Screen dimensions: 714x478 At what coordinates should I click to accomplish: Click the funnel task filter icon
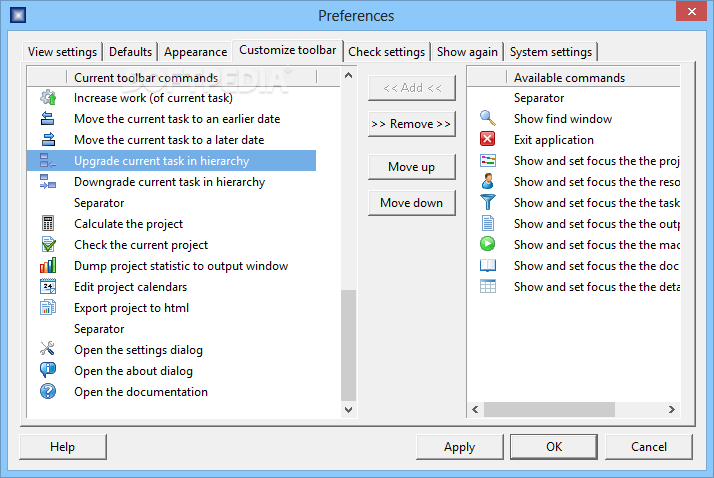(x=488, y=202)
